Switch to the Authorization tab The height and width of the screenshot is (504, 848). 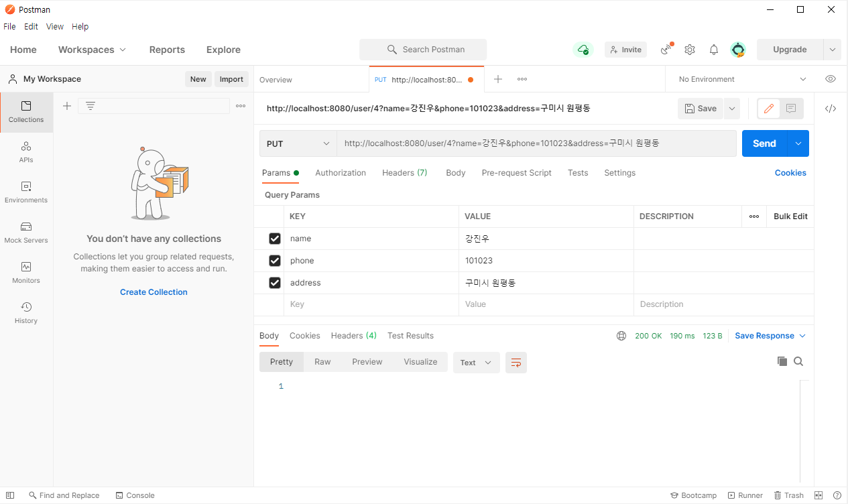pyautogui.click(x=341, y=173)
